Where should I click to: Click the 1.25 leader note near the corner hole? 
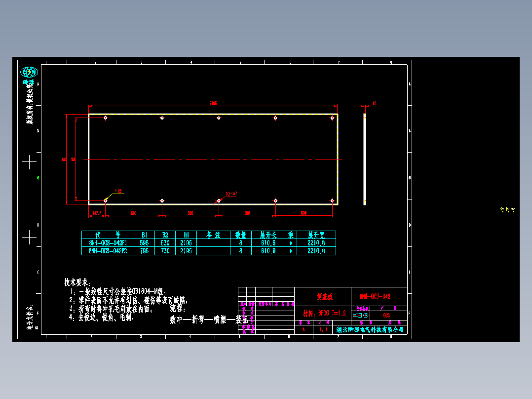pos(118,191)
